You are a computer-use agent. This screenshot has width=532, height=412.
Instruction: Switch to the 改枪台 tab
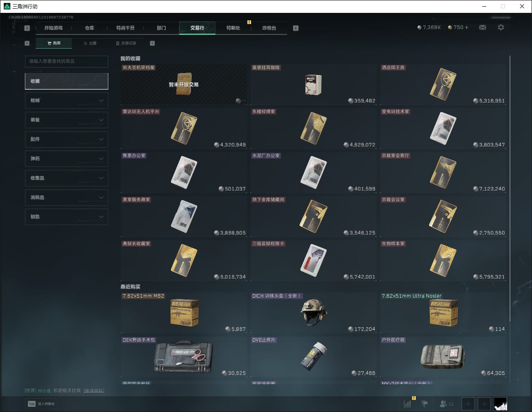point(269,28)
